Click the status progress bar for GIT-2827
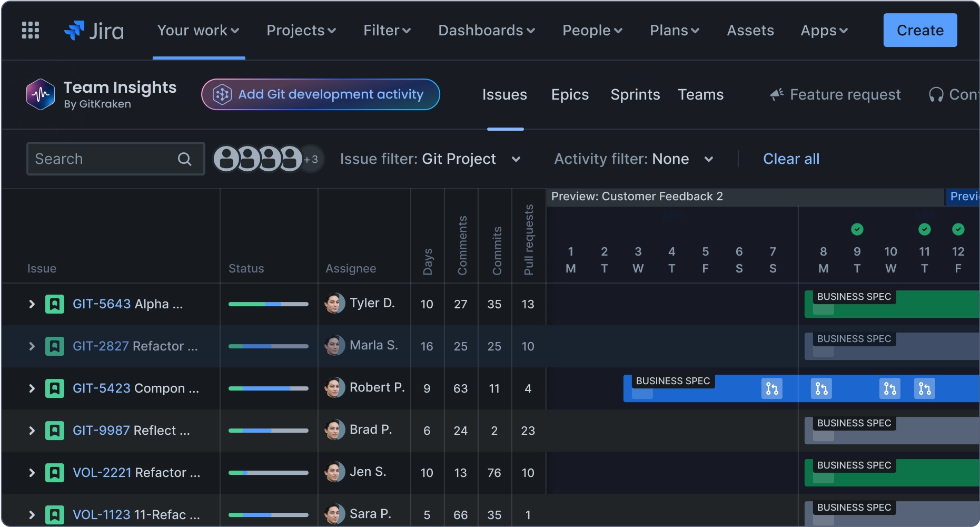The image size is (980, 527). tap(269, 346)
